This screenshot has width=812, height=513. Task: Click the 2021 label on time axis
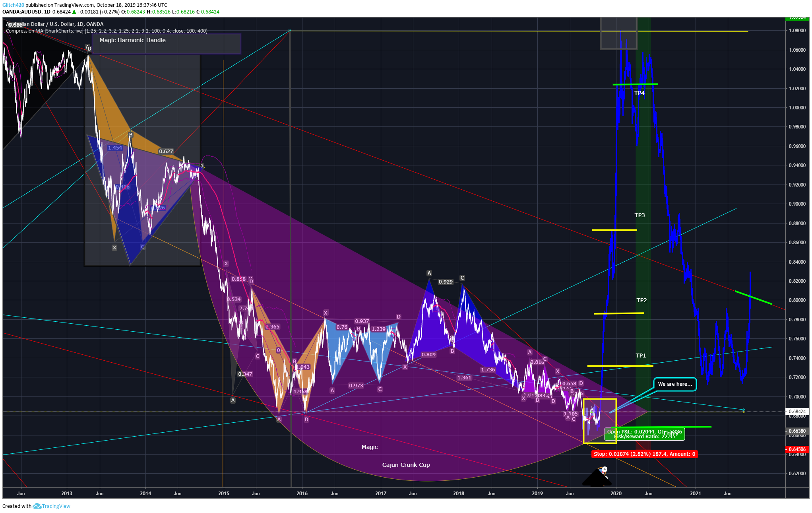pyautogui.click(x=696, y=493)
